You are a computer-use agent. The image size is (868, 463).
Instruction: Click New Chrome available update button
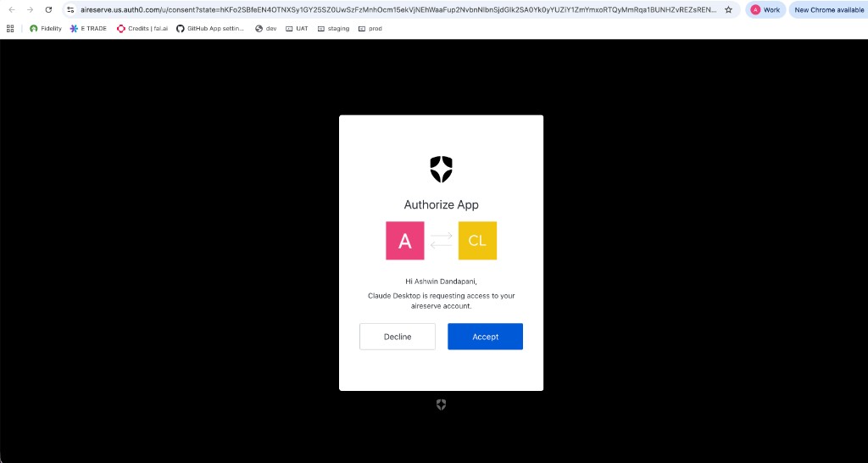(829, 10)
